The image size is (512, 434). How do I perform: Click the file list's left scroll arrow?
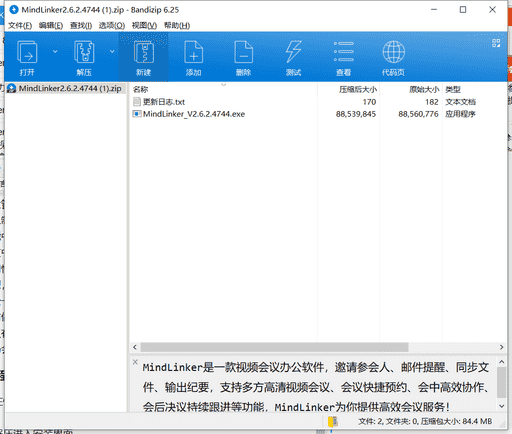(x=135, y=347)
